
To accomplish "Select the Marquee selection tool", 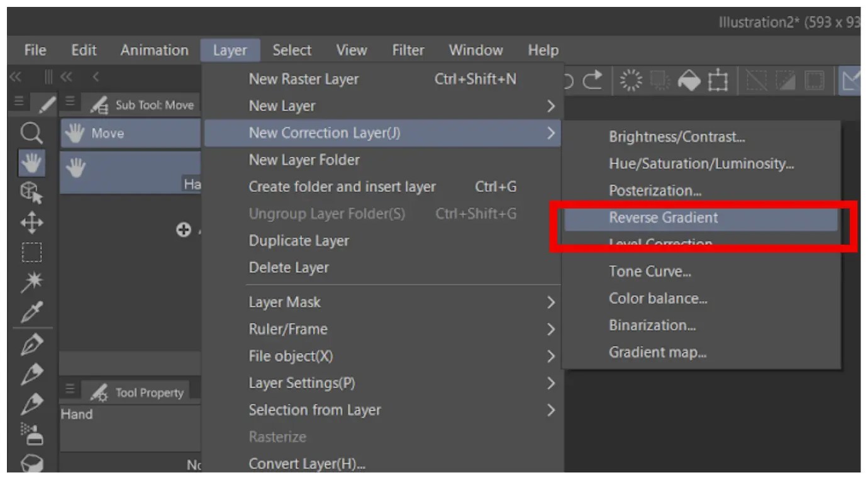I will pyautogui.click(x=31, y=251).
